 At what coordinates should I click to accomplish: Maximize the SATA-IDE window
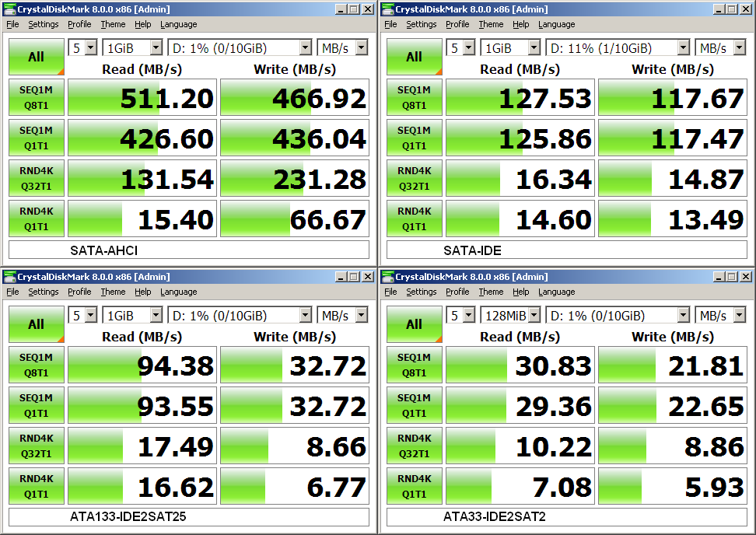pos(732,9)
